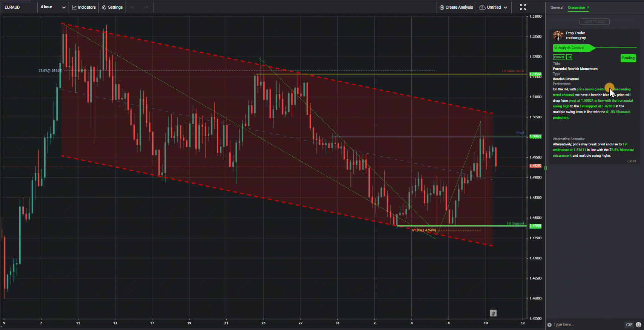Click the H4 timeframe tag

point(569,57)
